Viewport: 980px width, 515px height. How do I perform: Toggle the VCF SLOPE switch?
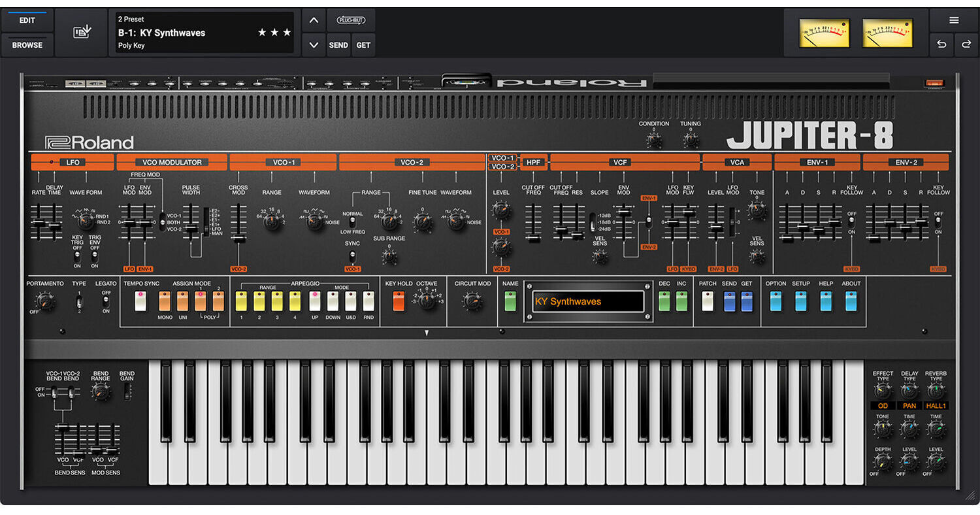click(x=593, y=222)
